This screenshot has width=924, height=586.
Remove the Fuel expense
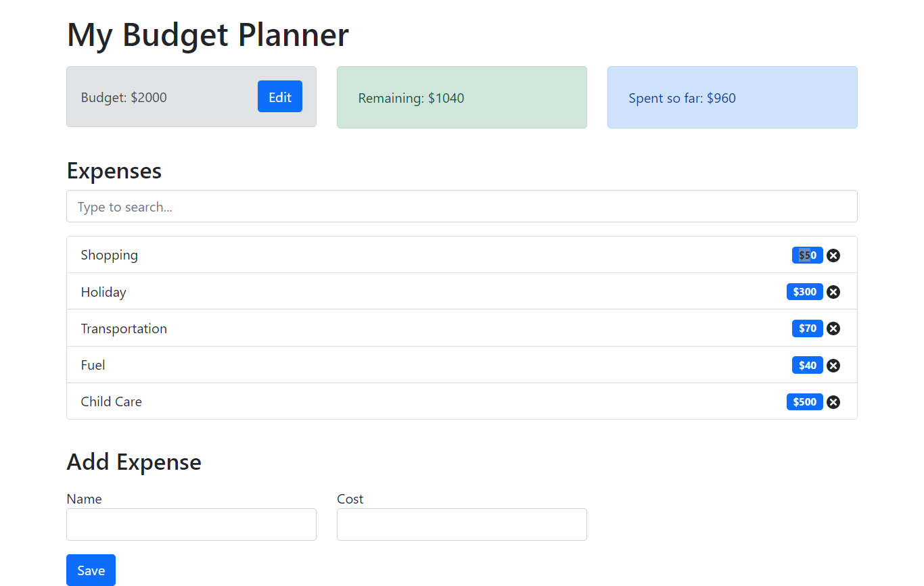coord(833,365)
